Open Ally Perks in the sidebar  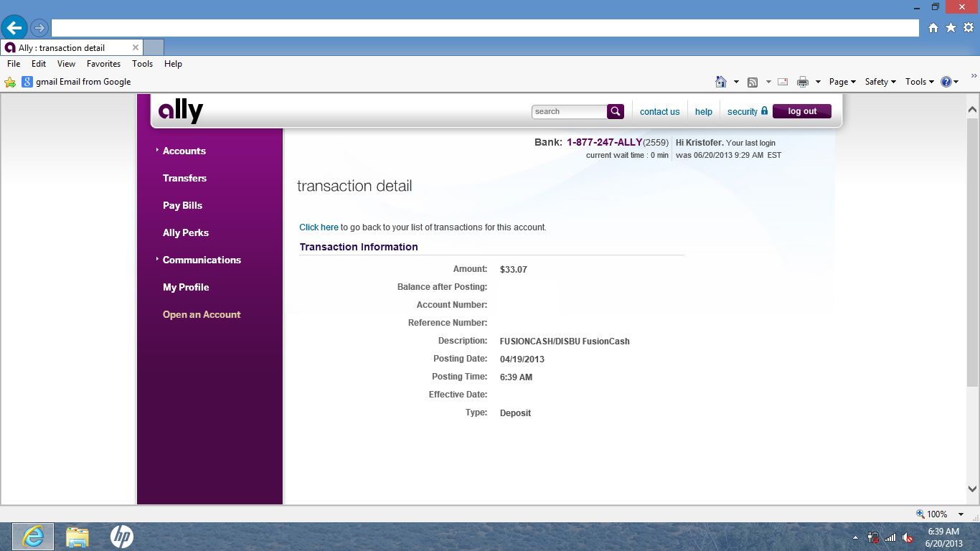pyautogui.click(x=185, y=232)
